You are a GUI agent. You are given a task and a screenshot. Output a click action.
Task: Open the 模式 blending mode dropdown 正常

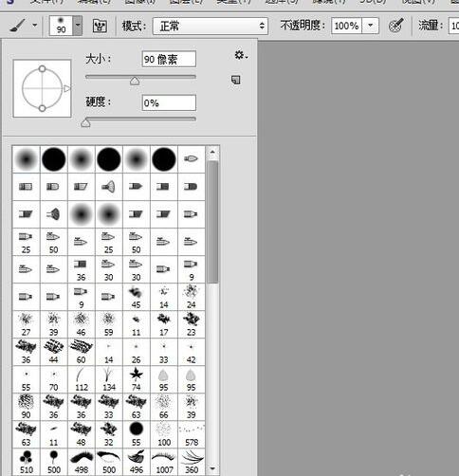(x=211, y=26)
